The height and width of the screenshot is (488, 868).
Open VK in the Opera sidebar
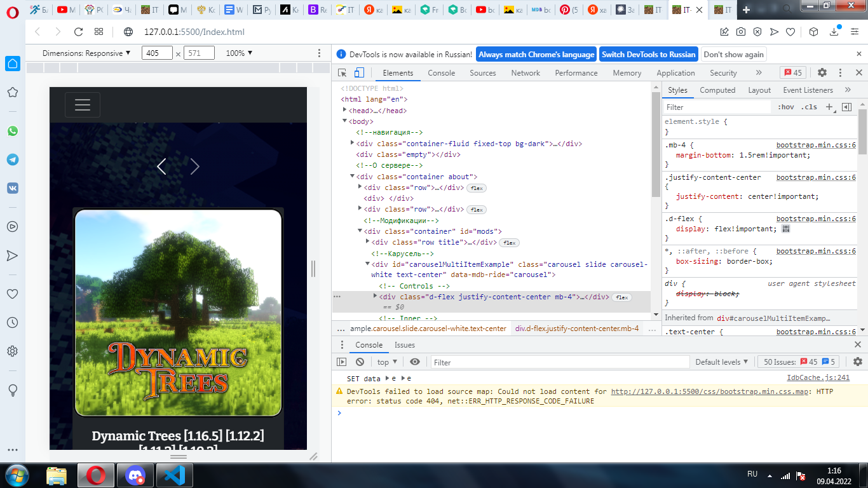[x=12, y=188]
